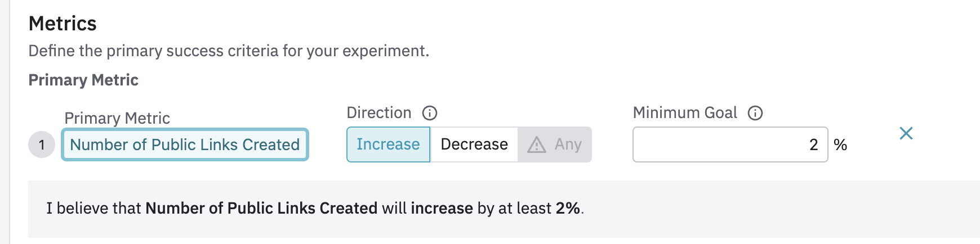Click bold metric name in hypothesis sentence
Screen dimensions: 980x244
tap(261, 208)
